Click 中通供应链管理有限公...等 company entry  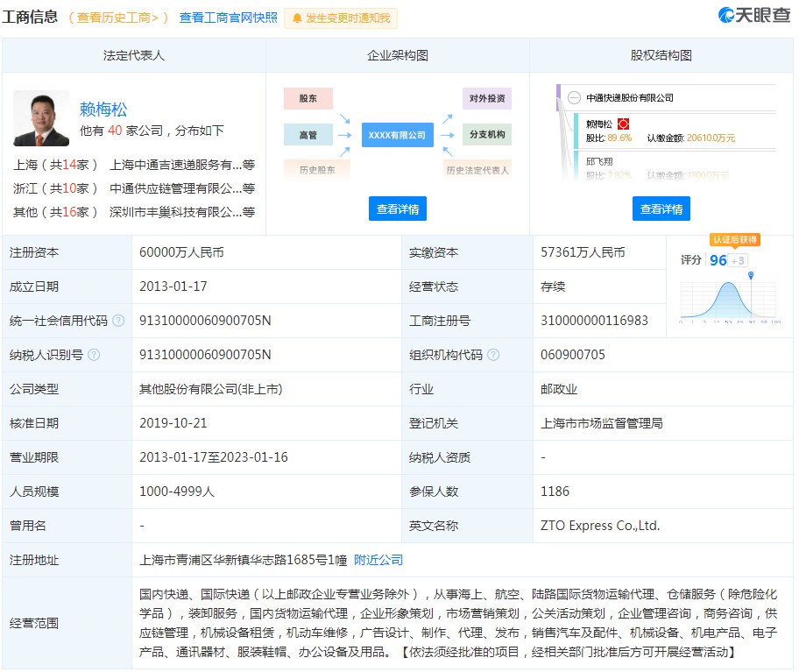(x=182, y=188)
